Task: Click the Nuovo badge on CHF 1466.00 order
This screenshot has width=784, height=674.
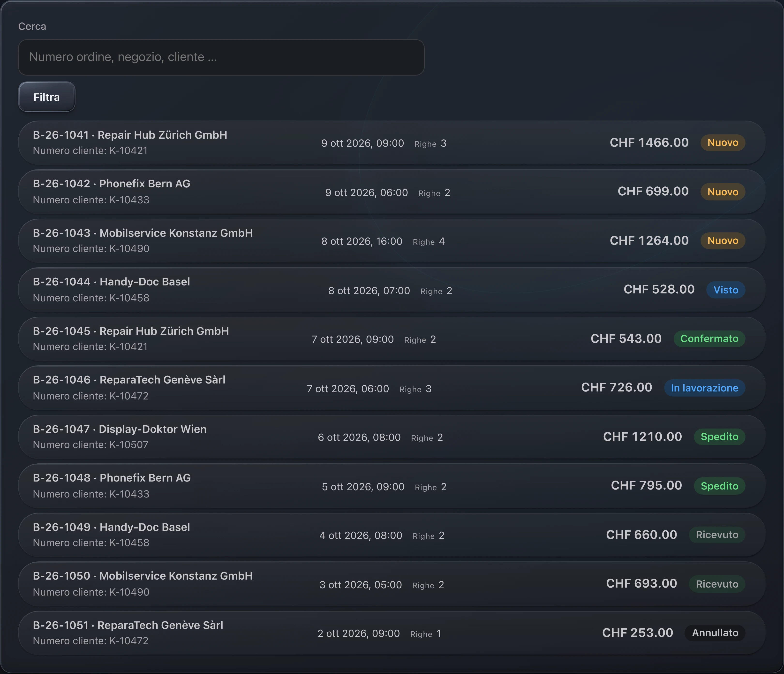Action: click(723, 143)
